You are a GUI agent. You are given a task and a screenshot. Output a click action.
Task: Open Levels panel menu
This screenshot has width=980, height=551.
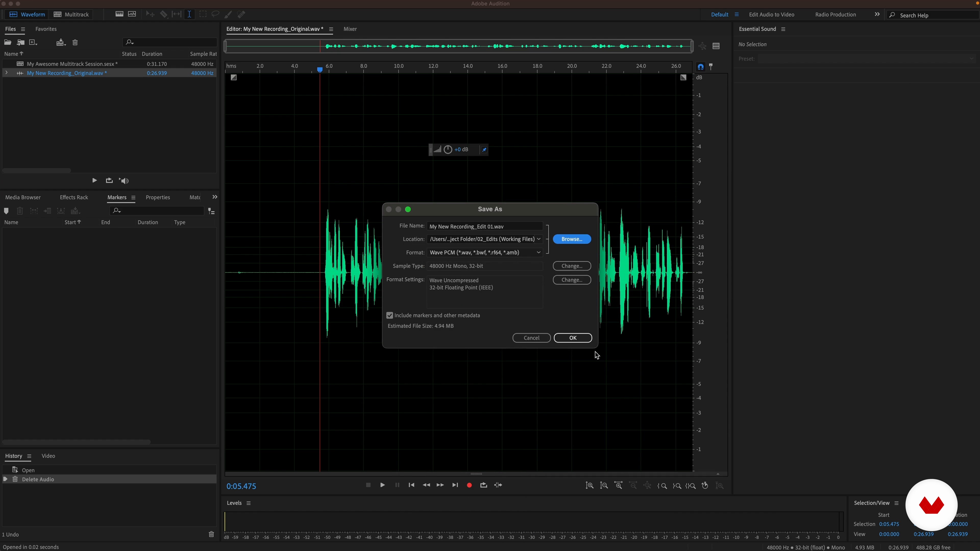click(x=249, y=503)
